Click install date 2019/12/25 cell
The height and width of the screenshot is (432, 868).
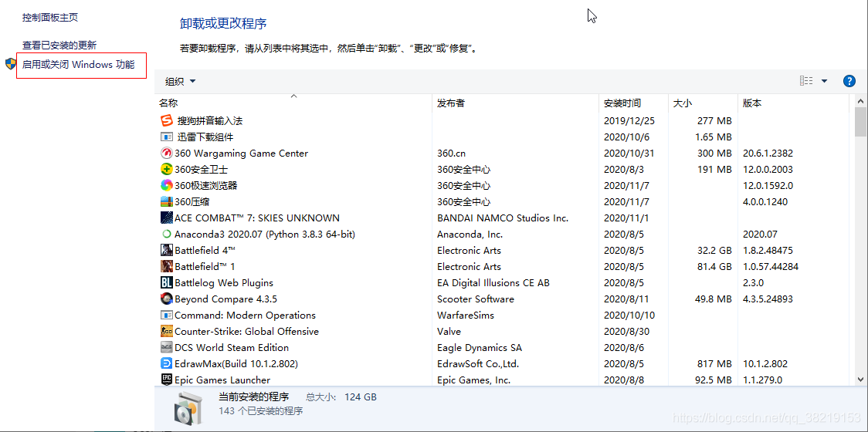[x=629, y=120]
